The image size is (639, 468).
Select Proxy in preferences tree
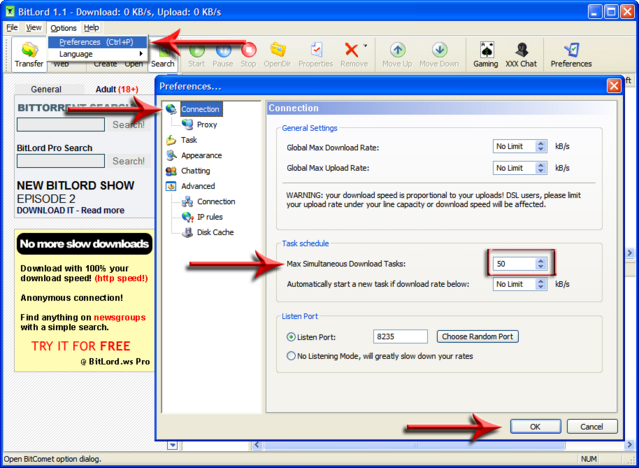207,125
